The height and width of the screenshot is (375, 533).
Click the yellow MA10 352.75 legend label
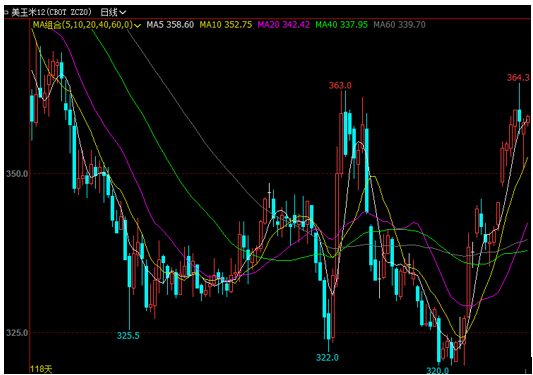pos(226,25)
